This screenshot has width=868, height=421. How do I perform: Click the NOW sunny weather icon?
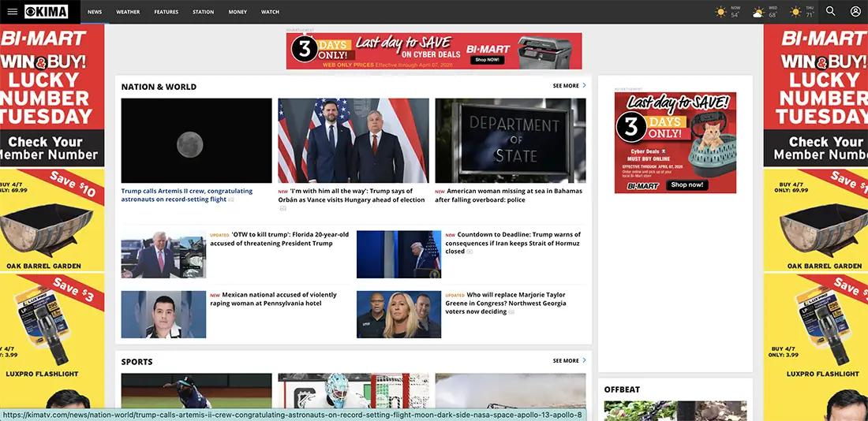tap(720, 12)
